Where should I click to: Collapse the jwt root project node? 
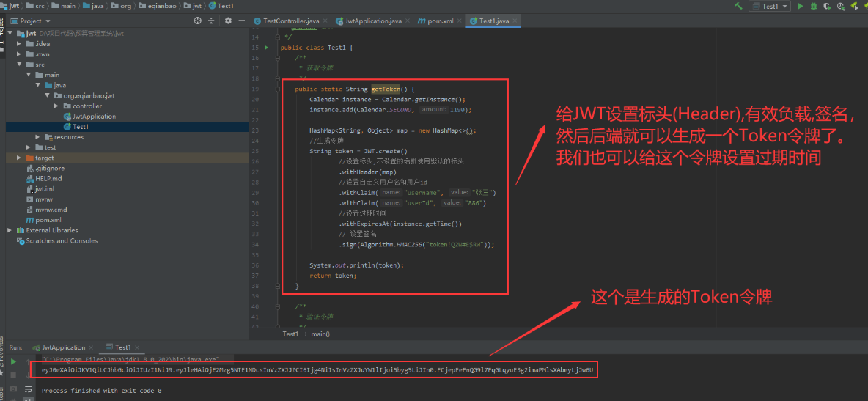click(x=10, y=33)
